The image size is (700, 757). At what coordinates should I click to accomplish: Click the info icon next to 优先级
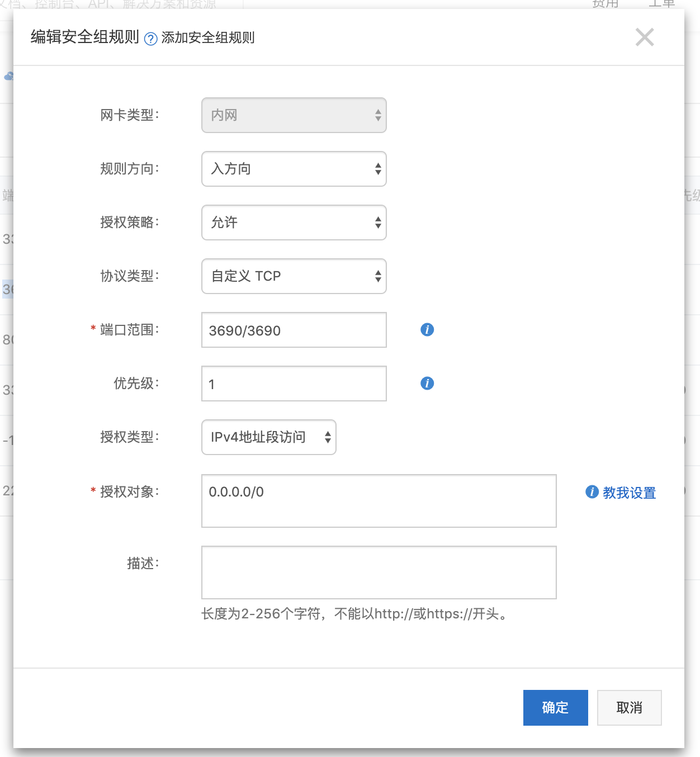(427, 384)
